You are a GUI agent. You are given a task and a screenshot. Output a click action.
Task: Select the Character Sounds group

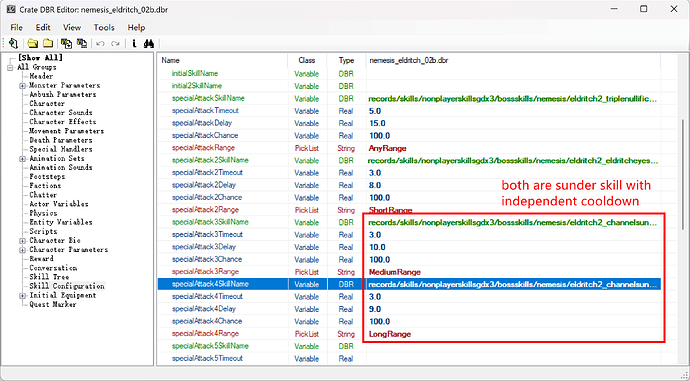pyautogui.click(x=61, y=113)
